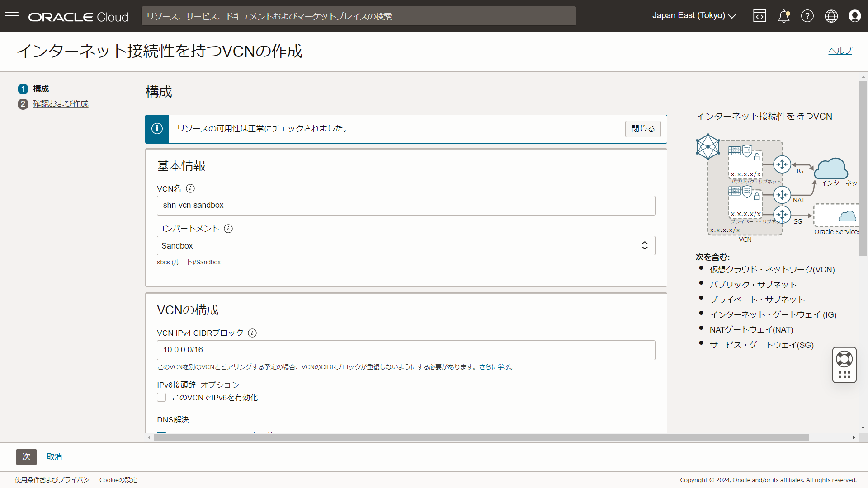
Task: Open Cookieの設定 footer link
Action: click(118, 480)
